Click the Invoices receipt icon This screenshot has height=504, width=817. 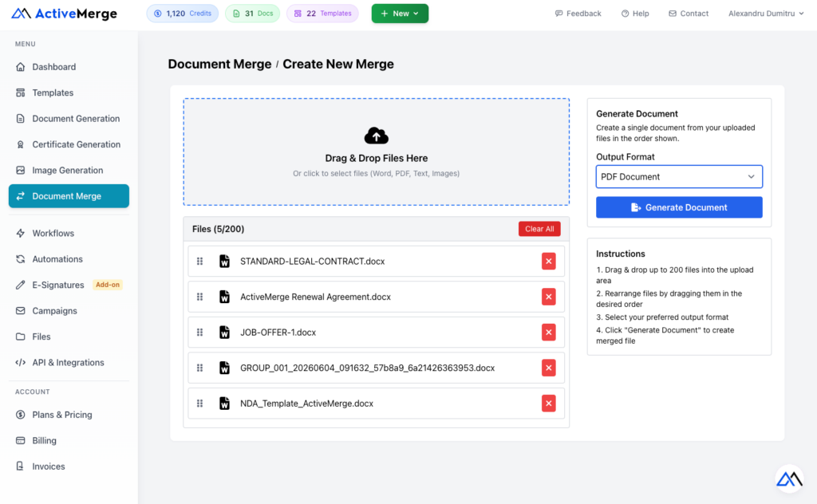[20, 466]
